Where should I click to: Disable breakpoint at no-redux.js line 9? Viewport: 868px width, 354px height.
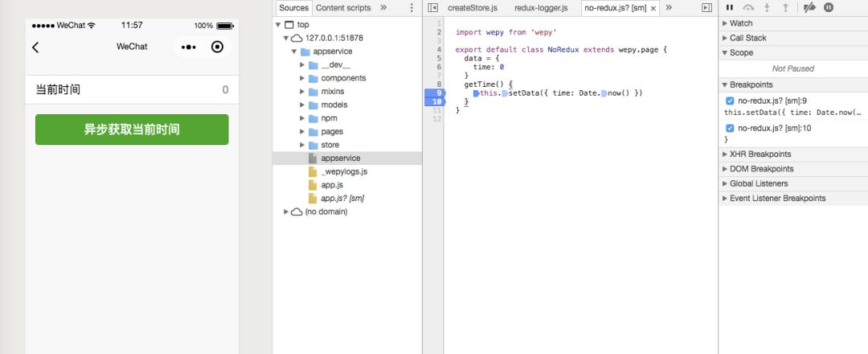click(730, 101)
